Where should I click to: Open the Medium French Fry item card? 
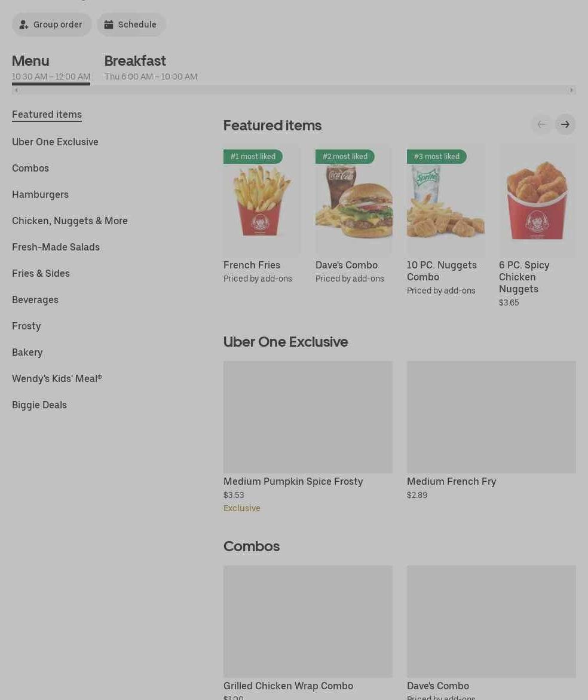(x=491, y=430)
